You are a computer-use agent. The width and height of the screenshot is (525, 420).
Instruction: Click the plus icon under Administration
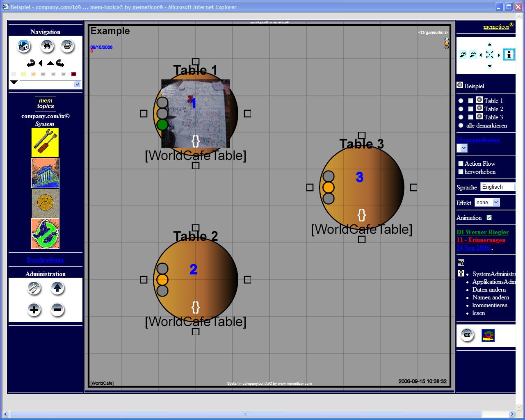[x=34, y=310]
